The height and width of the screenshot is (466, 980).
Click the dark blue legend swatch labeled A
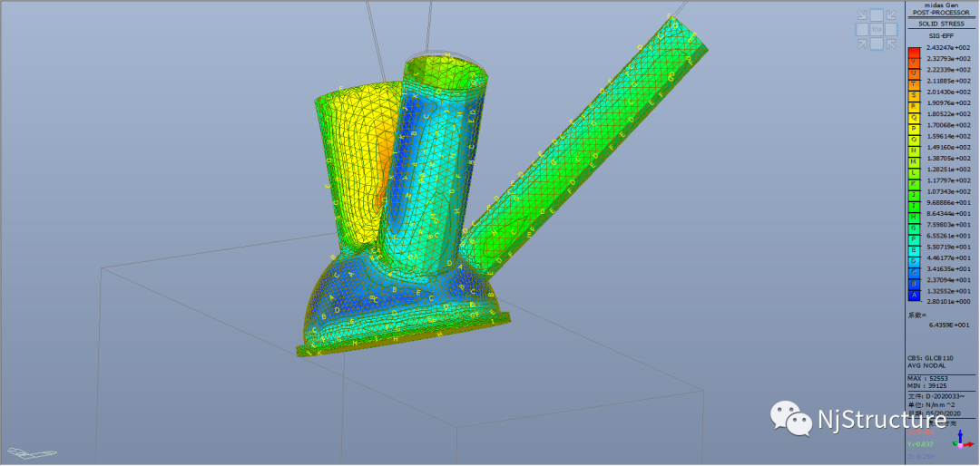coord(914,294)
